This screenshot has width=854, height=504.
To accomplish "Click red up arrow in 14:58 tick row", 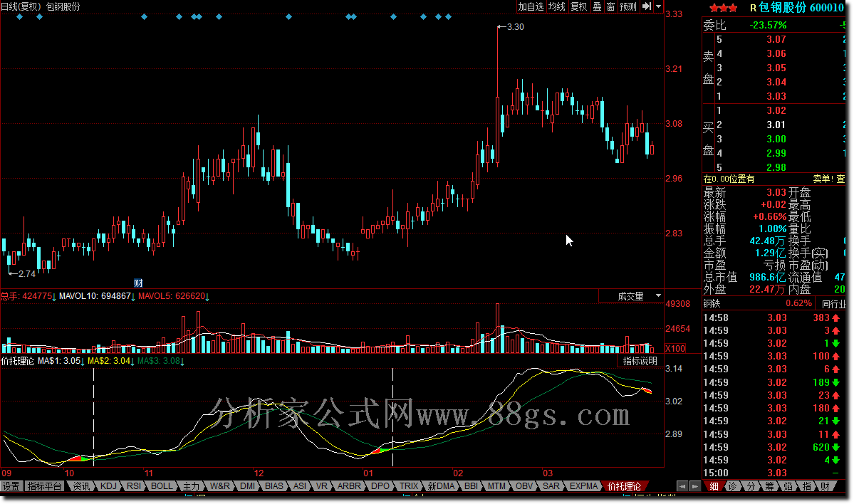I will [x=836, y=318].
